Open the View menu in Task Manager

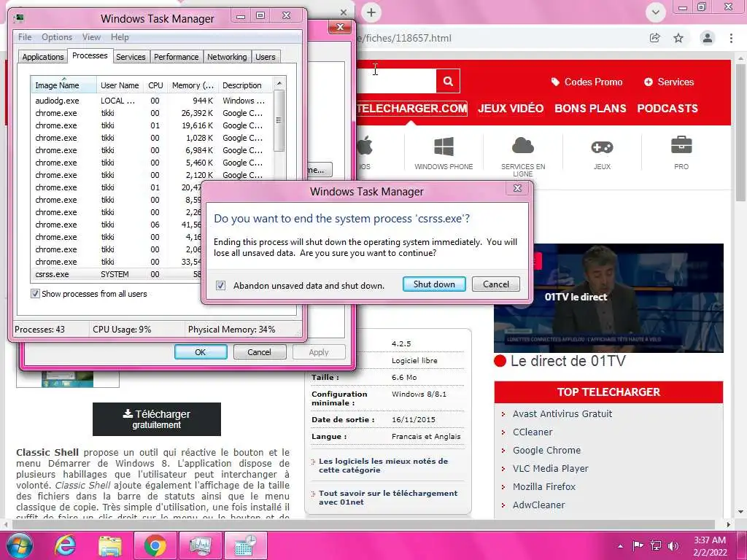[x=91, y=36]
